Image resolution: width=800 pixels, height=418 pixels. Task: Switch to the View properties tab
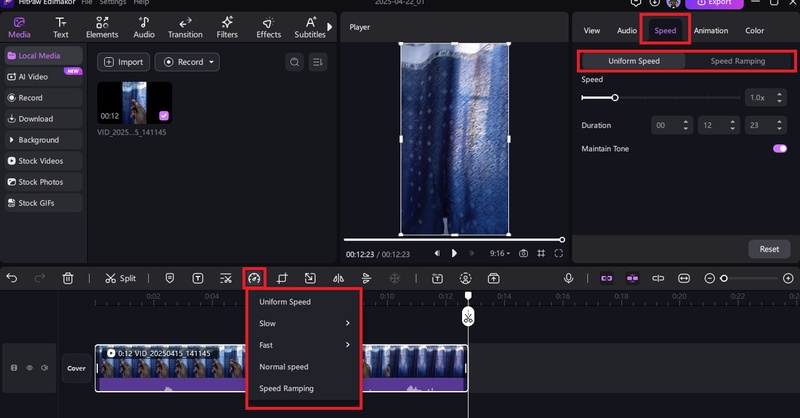pyautogui.click(x=592, y=31)
